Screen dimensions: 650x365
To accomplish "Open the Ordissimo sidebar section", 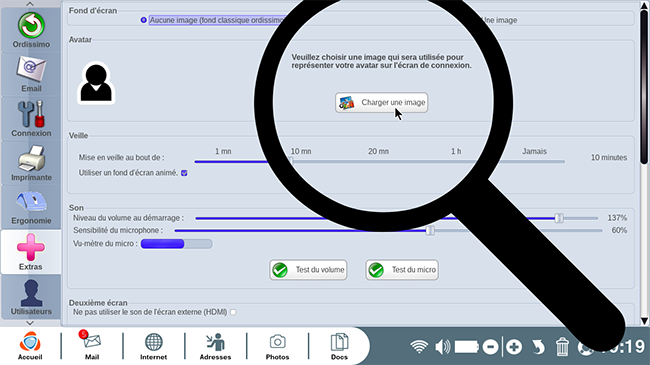I will 31,30.
